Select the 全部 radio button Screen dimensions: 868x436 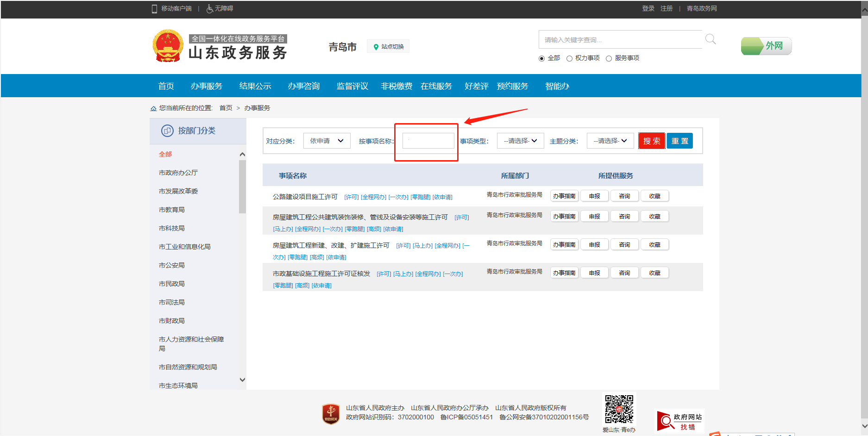[541, 58]
